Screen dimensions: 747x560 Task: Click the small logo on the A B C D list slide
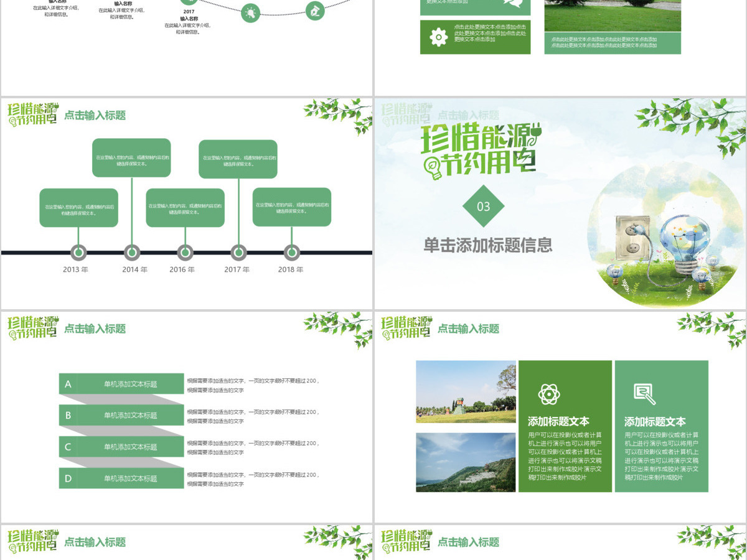[32, 328]
